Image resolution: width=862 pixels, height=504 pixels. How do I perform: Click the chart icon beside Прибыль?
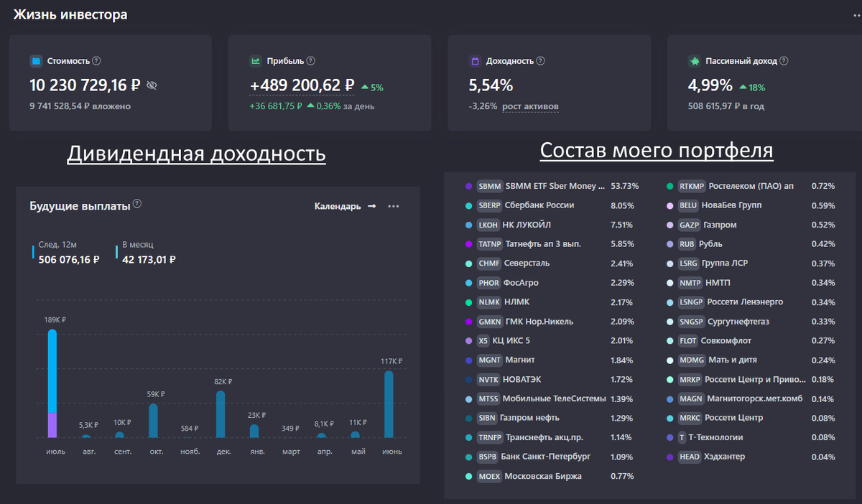[x=255, y=62]
